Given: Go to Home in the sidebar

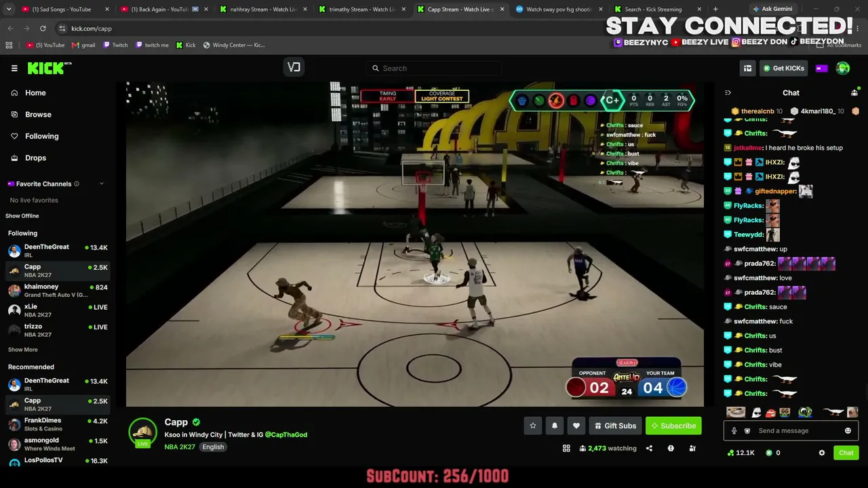Looking at the screenshot, I should pos(58,93).
